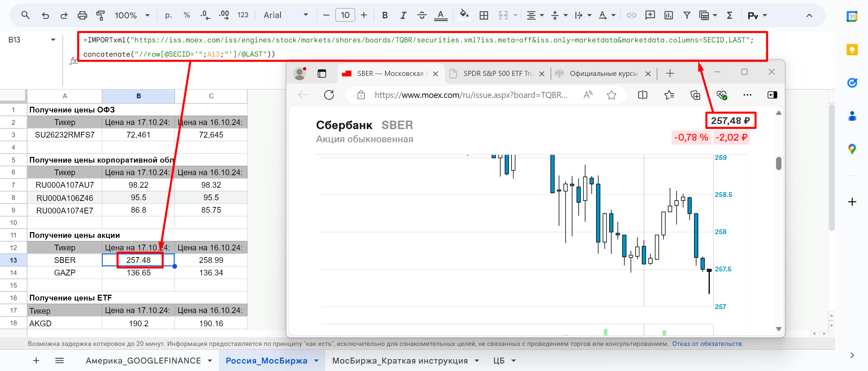Toggle browser split screen
The height and width of the screenshot is (371, 868).
pos(642,95)
